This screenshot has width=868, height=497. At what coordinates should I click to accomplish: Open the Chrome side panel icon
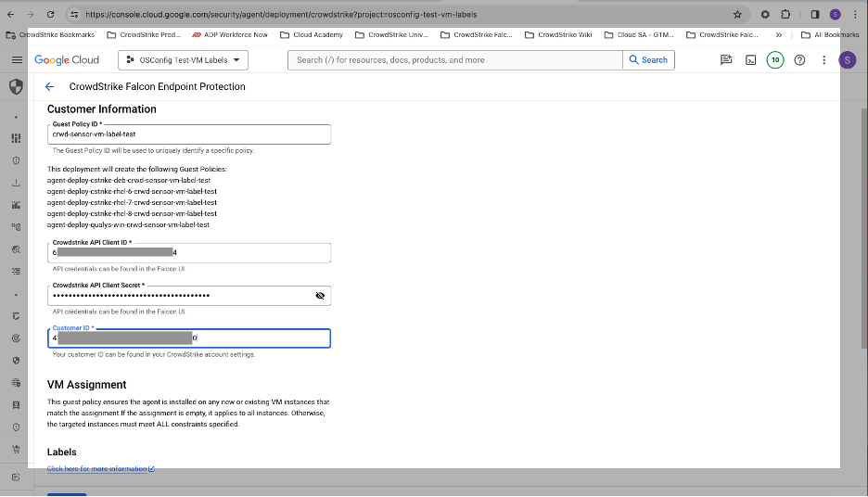815,15
